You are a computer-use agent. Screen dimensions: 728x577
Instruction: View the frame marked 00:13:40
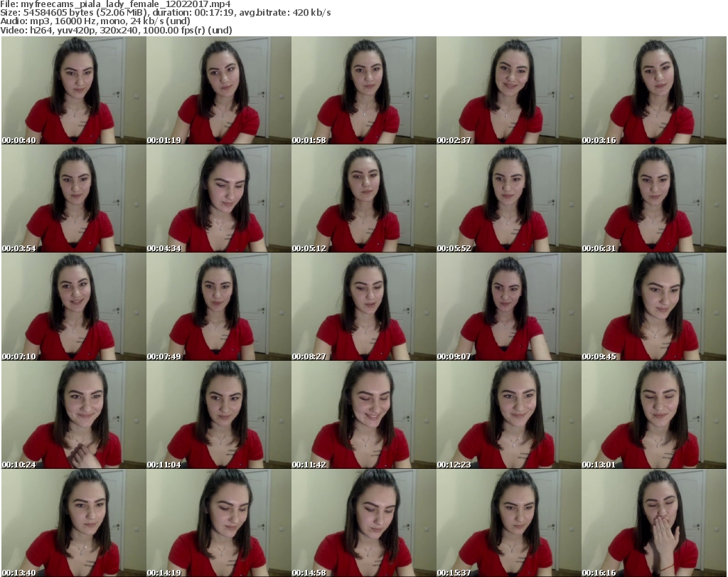[74, 523]
